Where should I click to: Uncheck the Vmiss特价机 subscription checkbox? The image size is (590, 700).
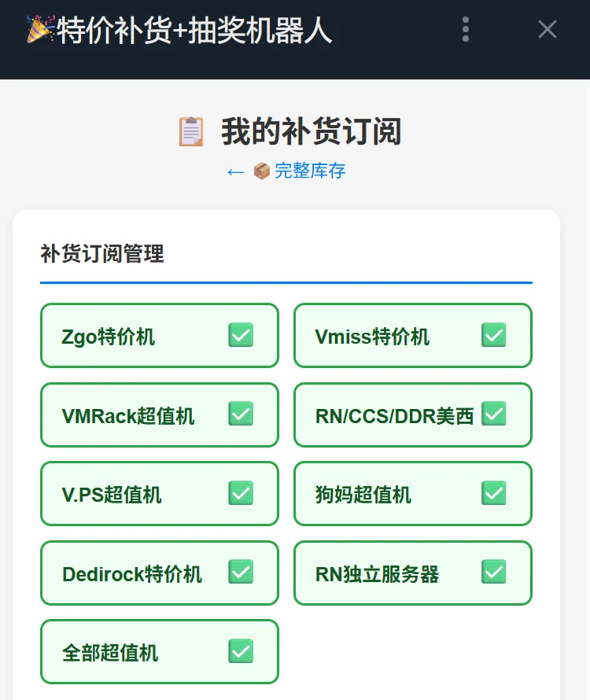(x=493, y=335)
